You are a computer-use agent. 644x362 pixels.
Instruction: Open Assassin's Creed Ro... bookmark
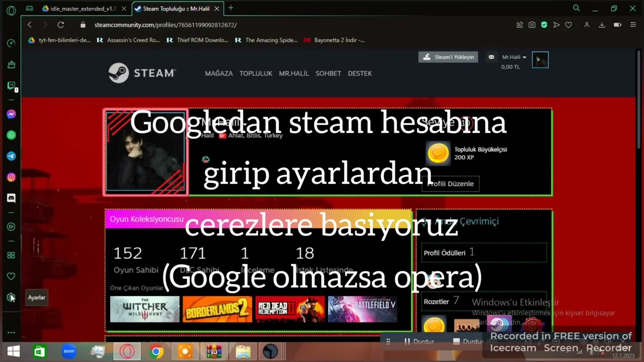coord(128,40)
